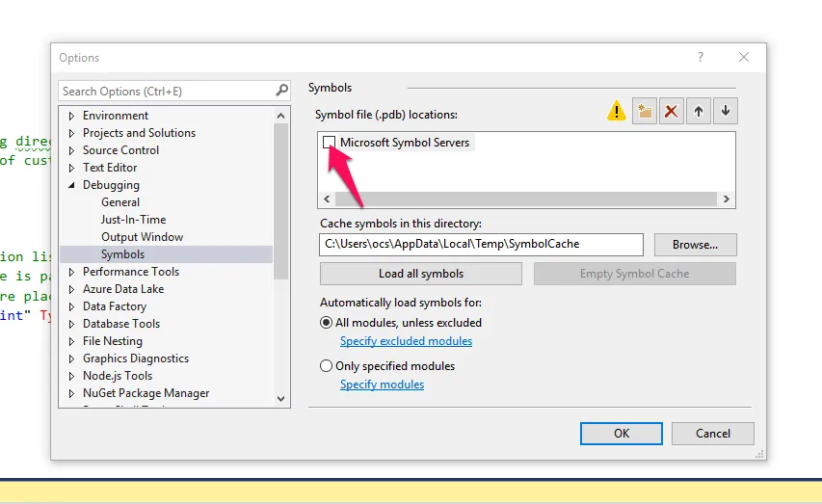
Task: Expand the Projects and Solutions node
Action: pyautogui.click(x=72, y=133)
